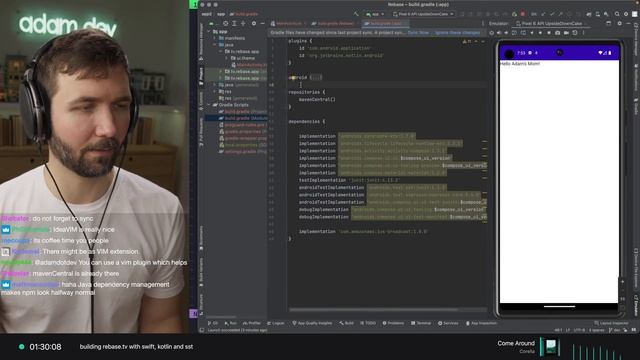Select build.gradle (Project) in Gradle Scripts
This screenshot has height=360, width=640.
click(x=243, y=111)
